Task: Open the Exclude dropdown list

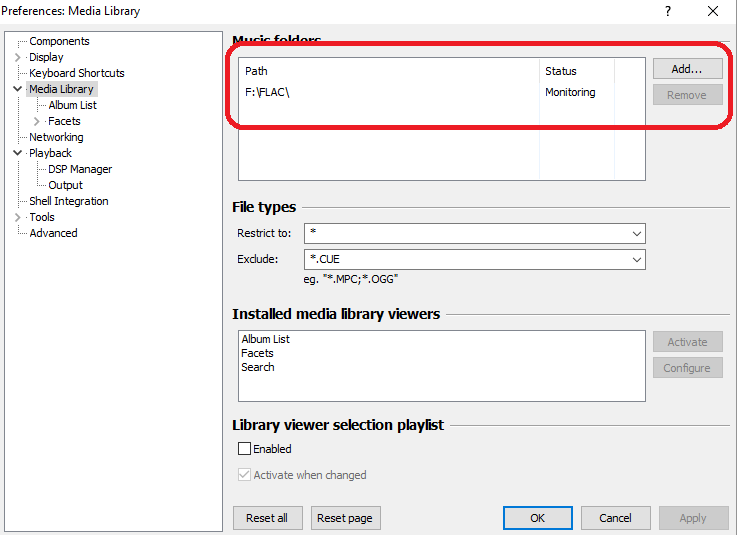Action: tap(637, 259)
